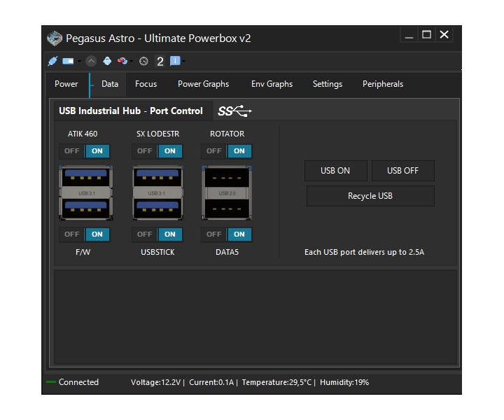
Task: Click the clock timer toolbar icon
Action: (143, 61)
